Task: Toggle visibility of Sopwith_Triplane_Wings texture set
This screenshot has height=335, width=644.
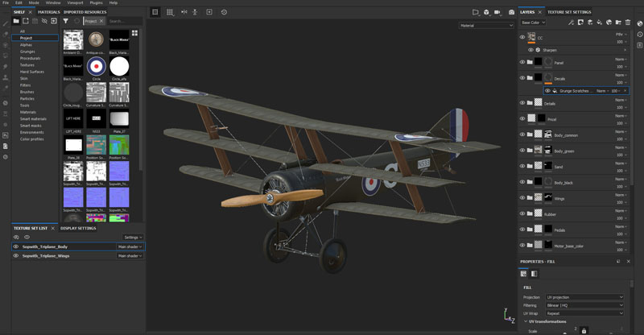Action: 16,256
